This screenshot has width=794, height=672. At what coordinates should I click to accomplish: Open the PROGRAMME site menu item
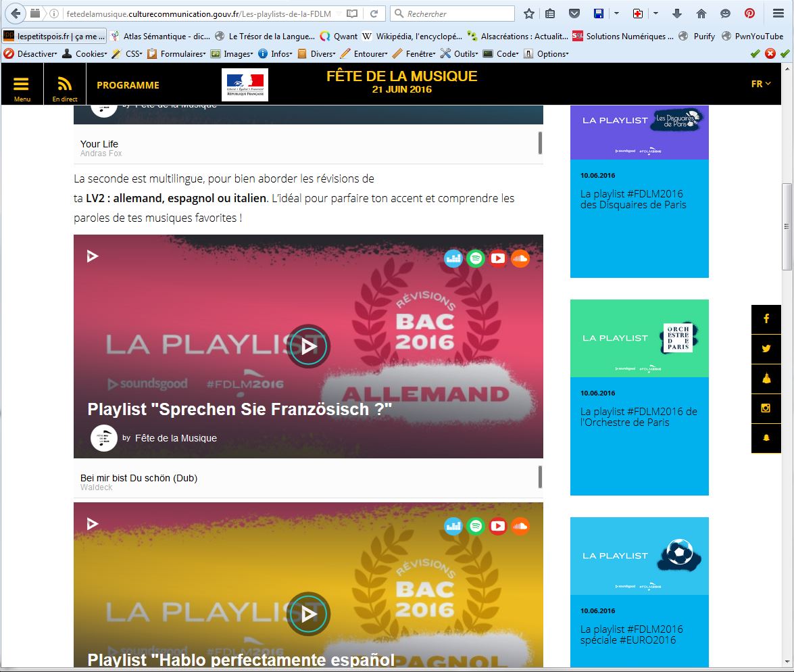(128, 85)
